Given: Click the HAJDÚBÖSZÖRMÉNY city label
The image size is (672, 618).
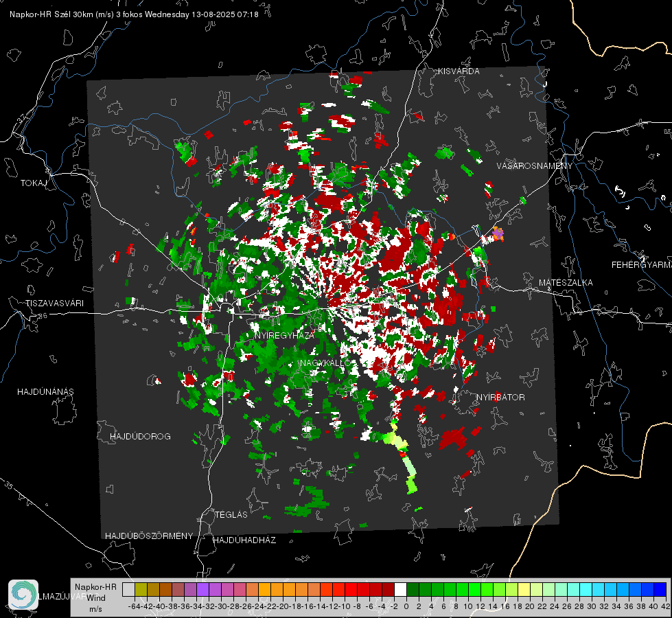Looking at the screenshot, I should click(x=149, y=536).
